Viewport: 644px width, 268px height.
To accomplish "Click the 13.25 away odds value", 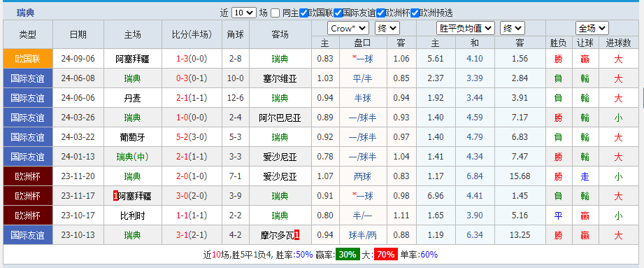I will click(x=520, y=236).
